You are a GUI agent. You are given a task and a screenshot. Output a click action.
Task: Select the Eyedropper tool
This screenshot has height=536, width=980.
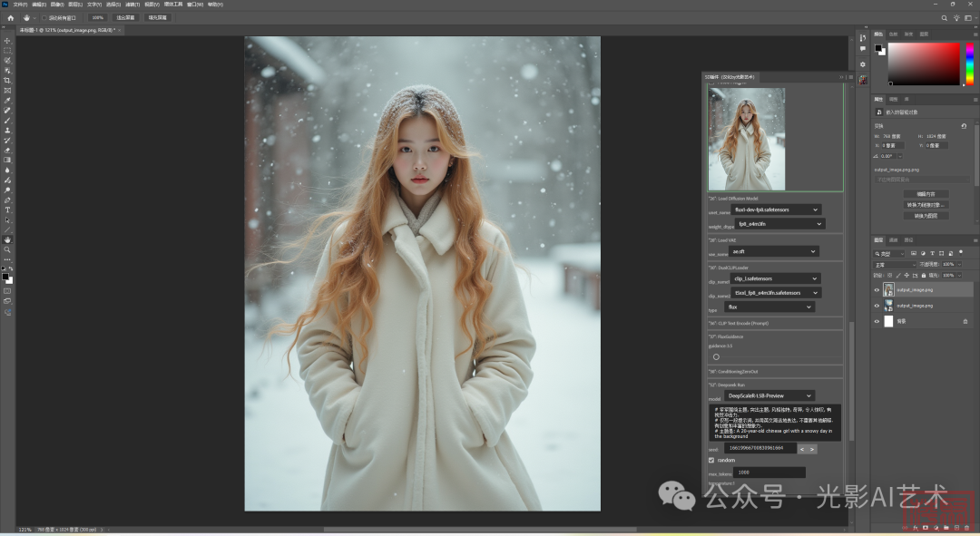pos(7,101)
